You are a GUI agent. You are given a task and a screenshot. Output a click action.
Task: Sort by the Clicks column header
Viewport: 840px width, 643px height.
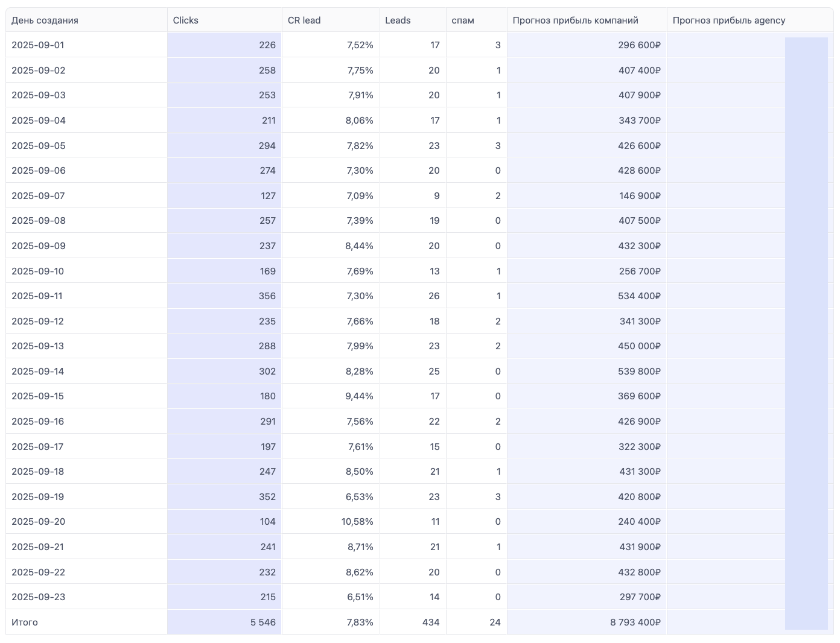(x=186, y=21)
